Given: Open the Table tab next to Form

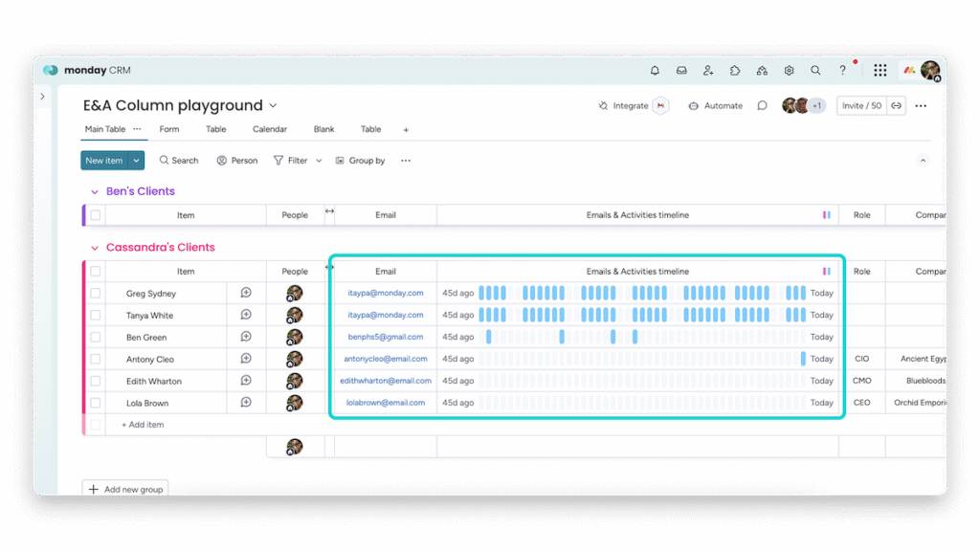Looking at the screenshot, I should [215, 129].
